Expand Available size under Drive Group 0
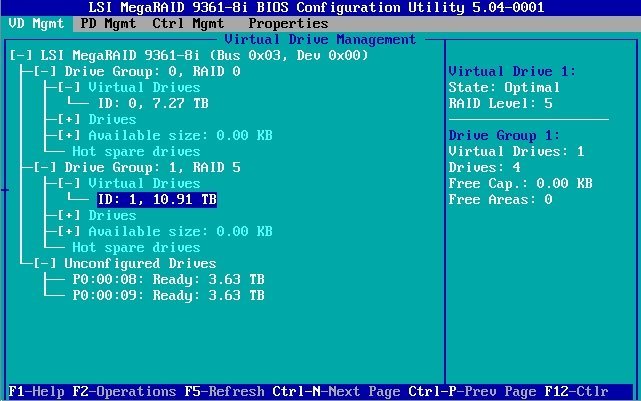The width and height of the screenshot is (641, 401). click(69, 135)
